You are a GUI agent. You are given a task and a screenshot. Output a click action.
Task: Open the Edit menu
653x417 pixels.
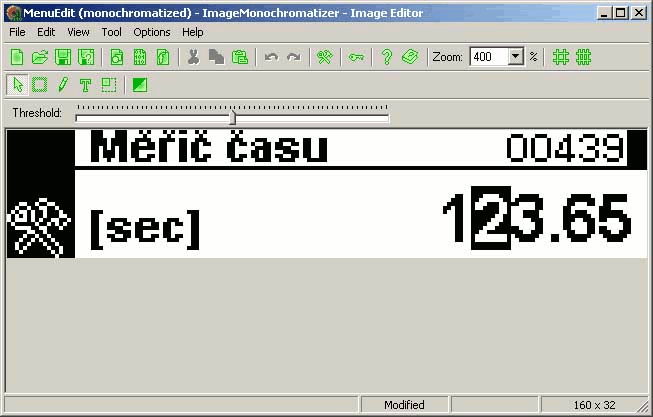tap(46, 32)
